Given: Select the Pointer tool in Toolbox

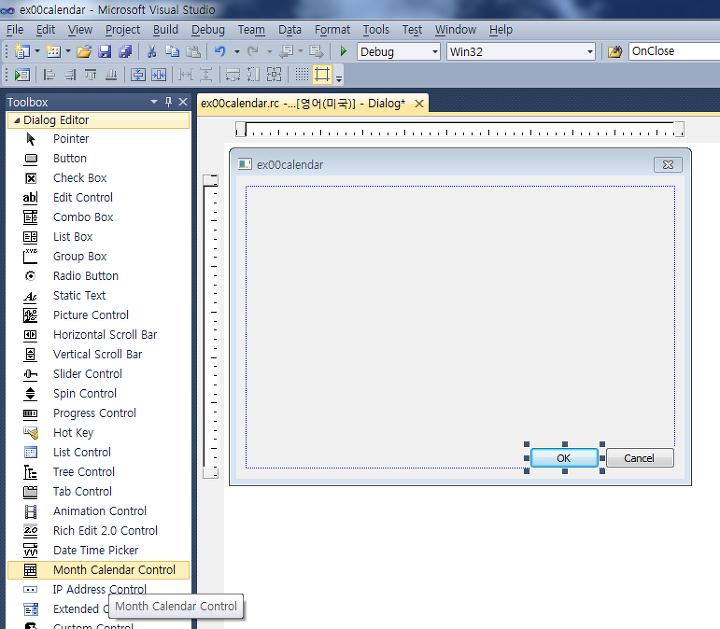Looking at the screenshot, I should click(98, 139).
